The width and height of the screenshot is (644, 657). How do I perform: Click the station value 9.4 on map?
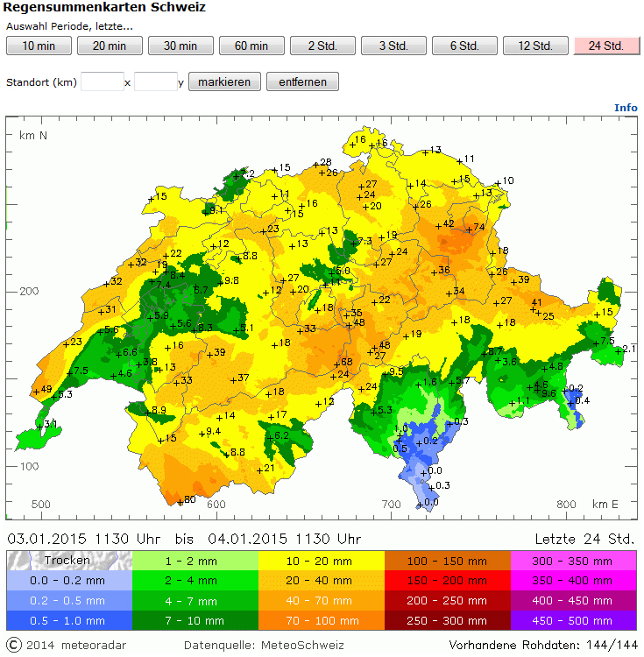[213, 432]
